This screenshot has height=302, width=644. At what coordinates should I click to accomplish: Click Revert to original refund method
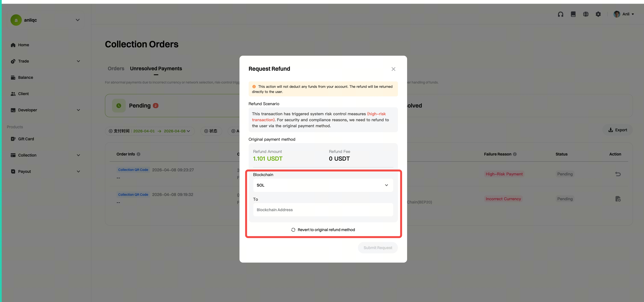coord(323,230)
